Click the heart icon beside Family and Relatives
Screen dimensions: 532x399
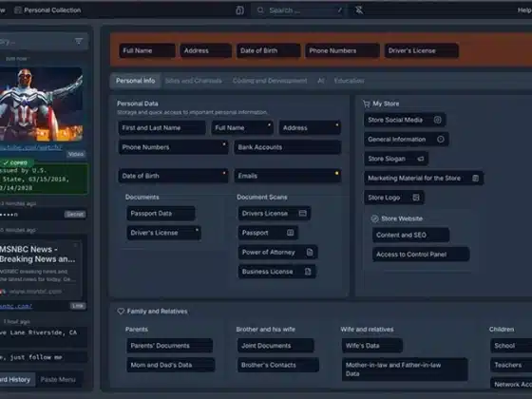pyautogui.click(x=121, y=312)
